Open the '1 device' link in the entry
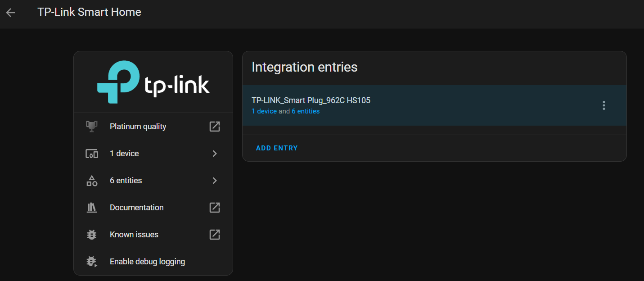 pyautogui.click(x=264, y=111)
